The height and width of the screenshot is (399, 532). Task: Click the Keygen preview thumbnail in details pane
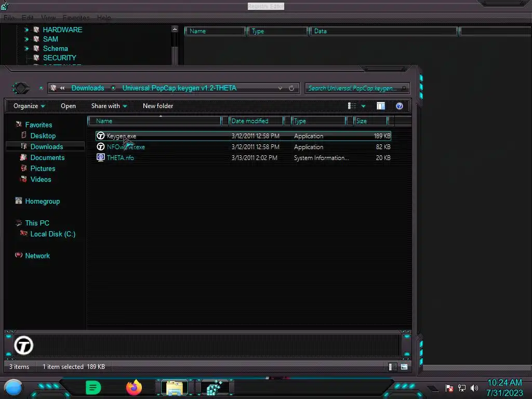(x=23, y=345)
